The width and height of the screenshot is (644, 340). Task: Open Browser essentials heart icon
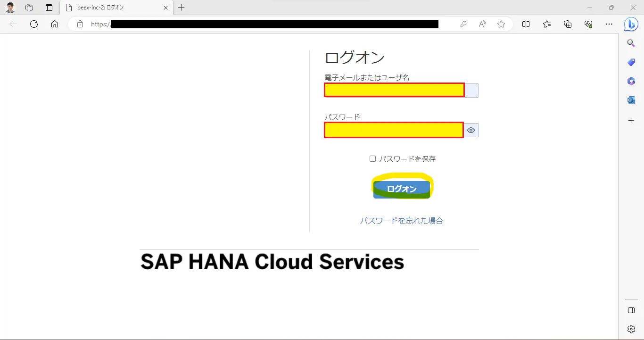click(588, 24)
